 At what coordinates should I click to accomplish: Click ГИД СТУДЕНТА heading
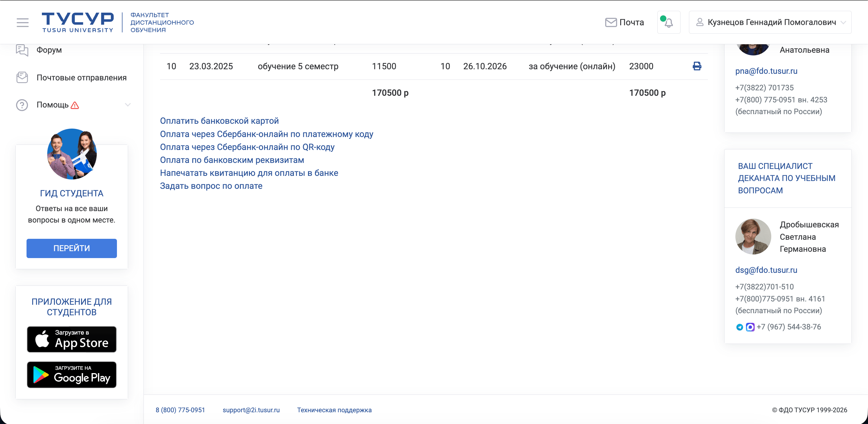[72, 193]
